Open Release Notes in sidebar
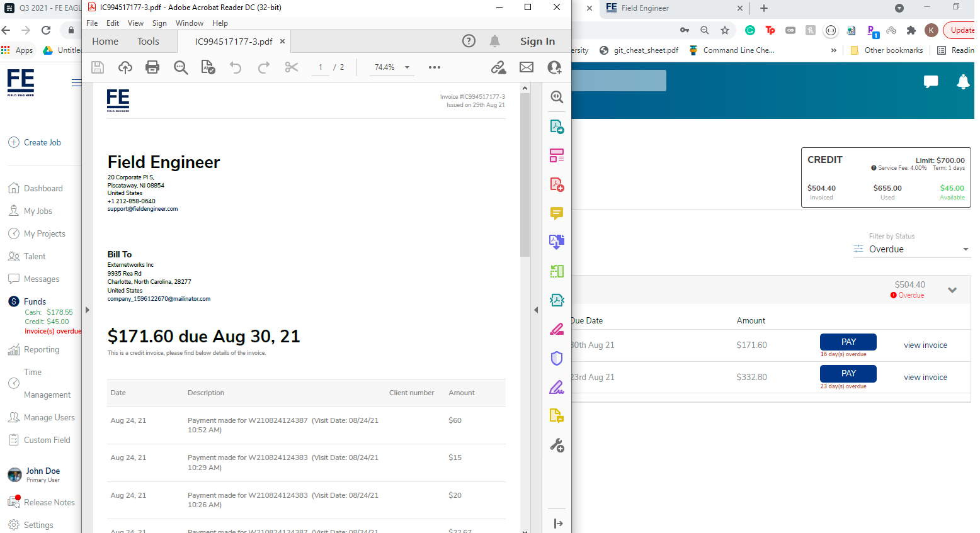Screen dimensions: 980x533 42,502
